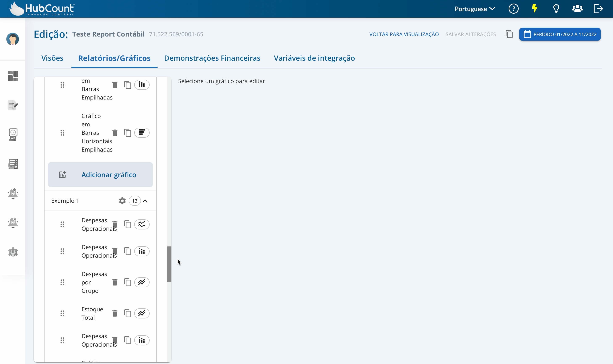Duplicate the Despesas por Grupo chart

pos(128,282)
